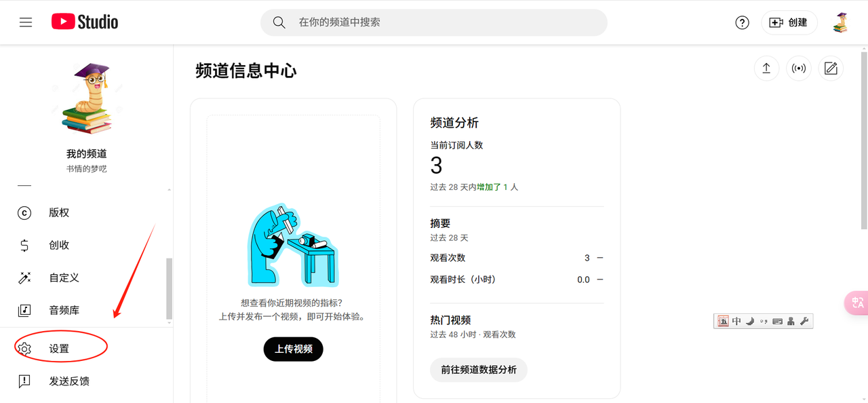
Task: Click the 想查看你近期视频的指标? text
Action: coord(293,303)
